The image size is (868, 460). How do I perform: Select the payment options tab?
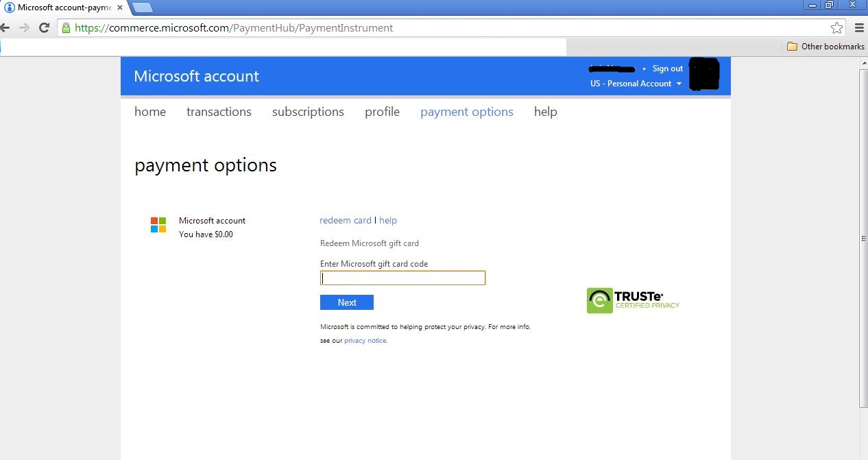tap(467, 112)
